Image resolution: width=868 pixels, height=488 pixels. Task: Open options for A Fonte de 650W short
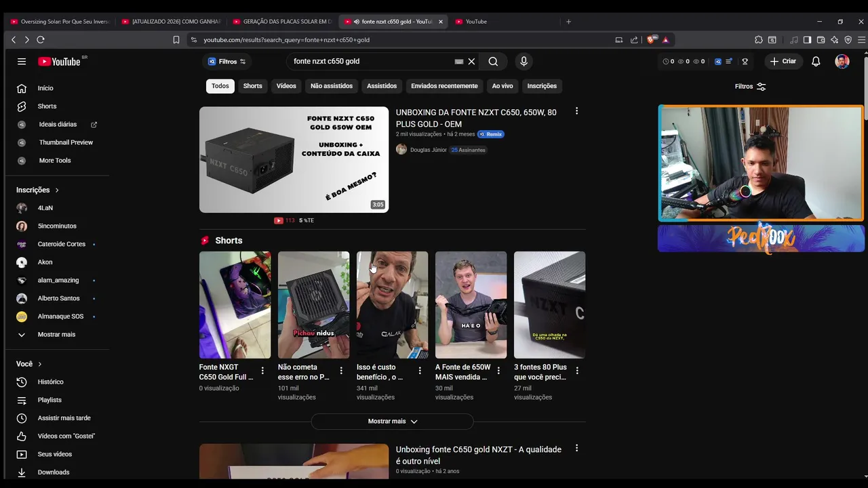tap(498, 371)
